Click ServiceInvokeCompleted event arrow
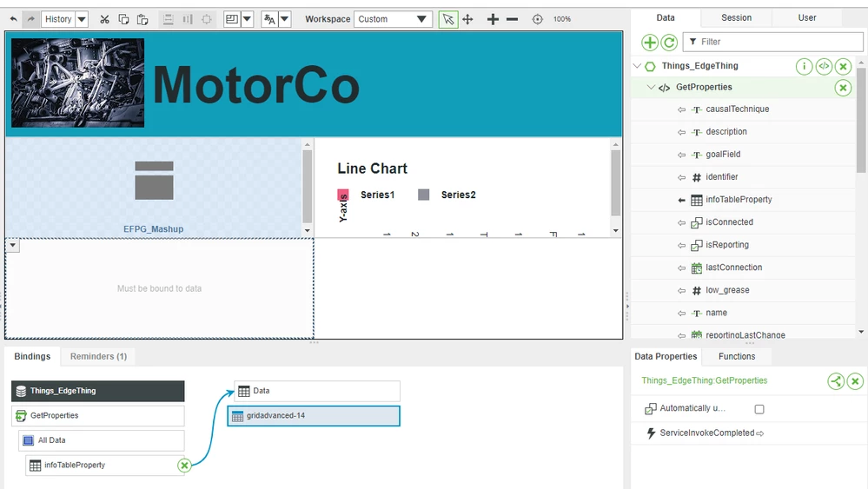 pos(760,433)
